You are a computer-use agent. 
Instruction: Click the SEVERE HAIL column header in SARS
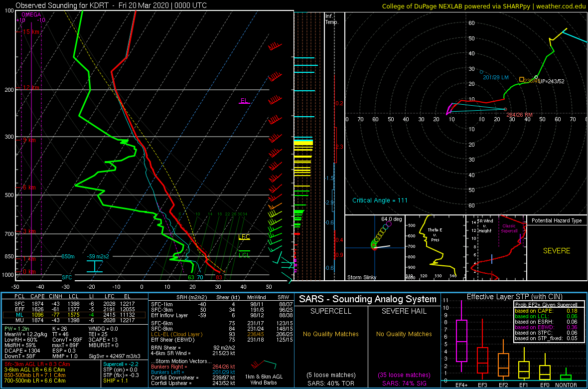[x=404, y=311]
